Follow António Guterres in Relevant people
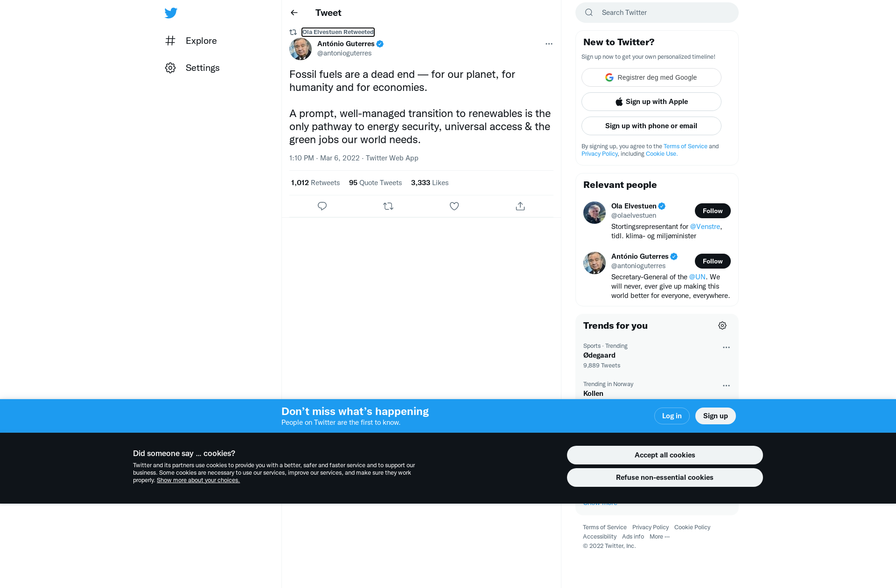Screen dimensions: 896x588 [x=713, y=261]
